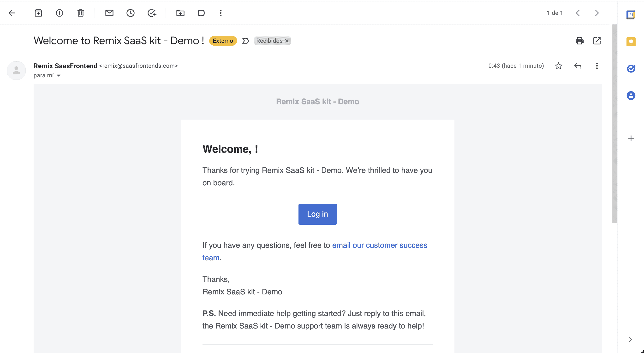644x353 pixels.
Task: Snooze this email with clock icon
Action: [x=131, y=13]
